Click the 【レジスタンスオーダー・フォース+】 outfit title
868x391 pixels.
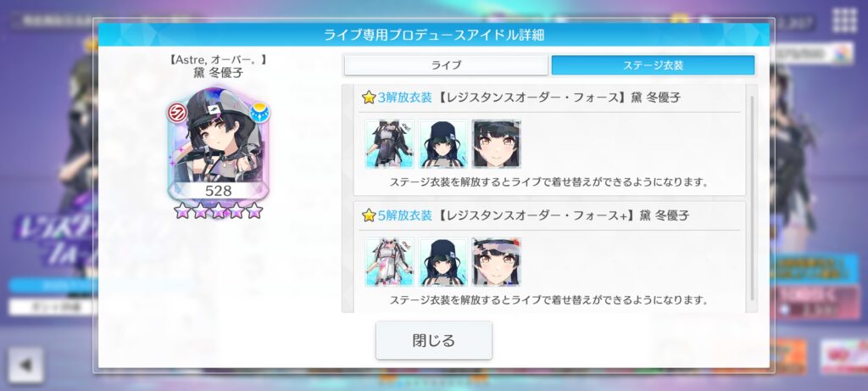click(536, 216)
